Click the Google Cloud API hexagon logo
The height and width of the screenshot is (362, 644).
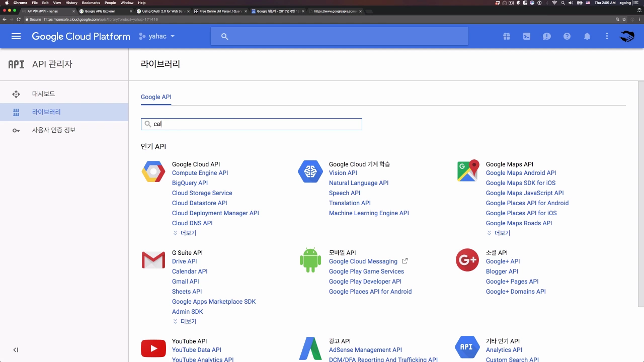153,172
